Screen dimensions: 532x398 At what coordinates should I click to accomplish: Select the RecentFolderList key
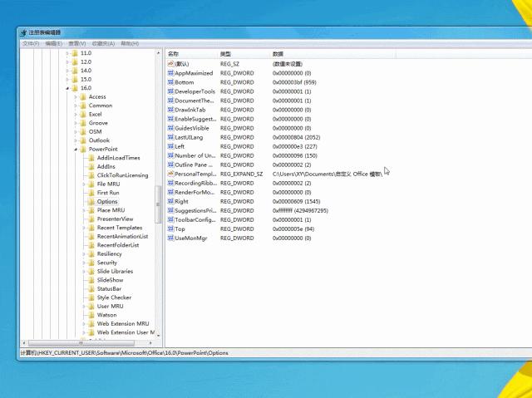118,245
